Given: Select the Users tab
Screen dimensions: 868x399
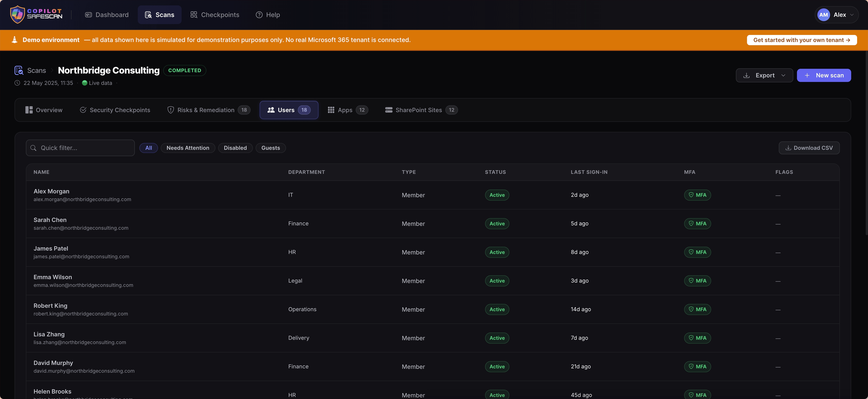Looking at the screenshot, I should point(289,110).
